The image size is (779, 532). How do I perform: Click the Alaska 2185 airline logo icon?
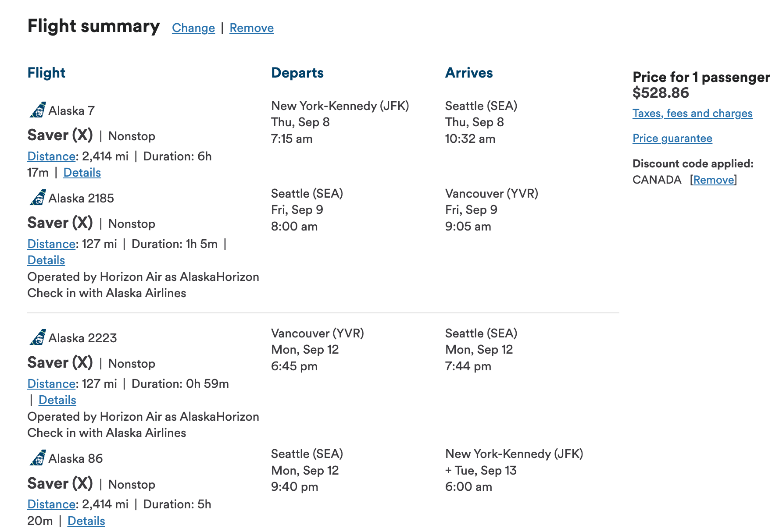[38, 198]
